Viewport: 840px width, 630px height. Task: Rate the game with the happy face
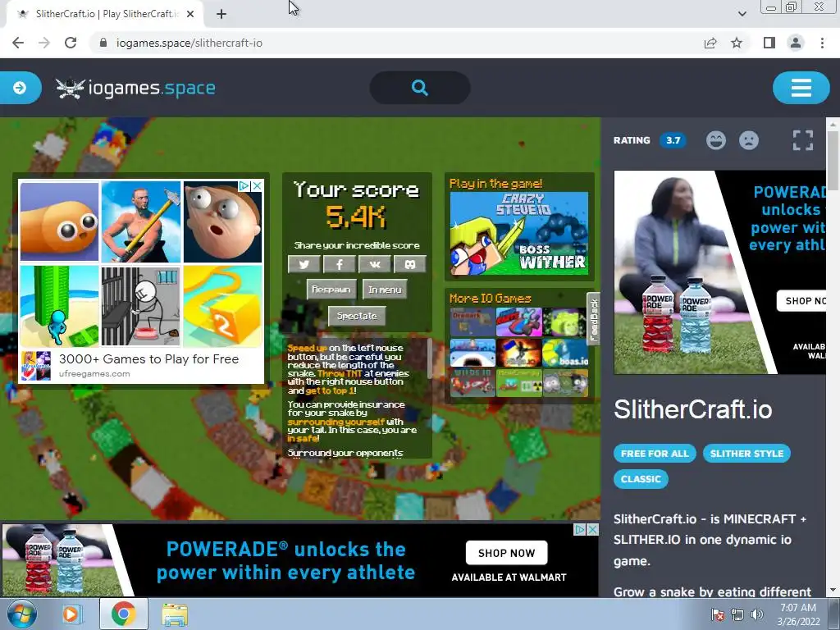coord(715,140)
